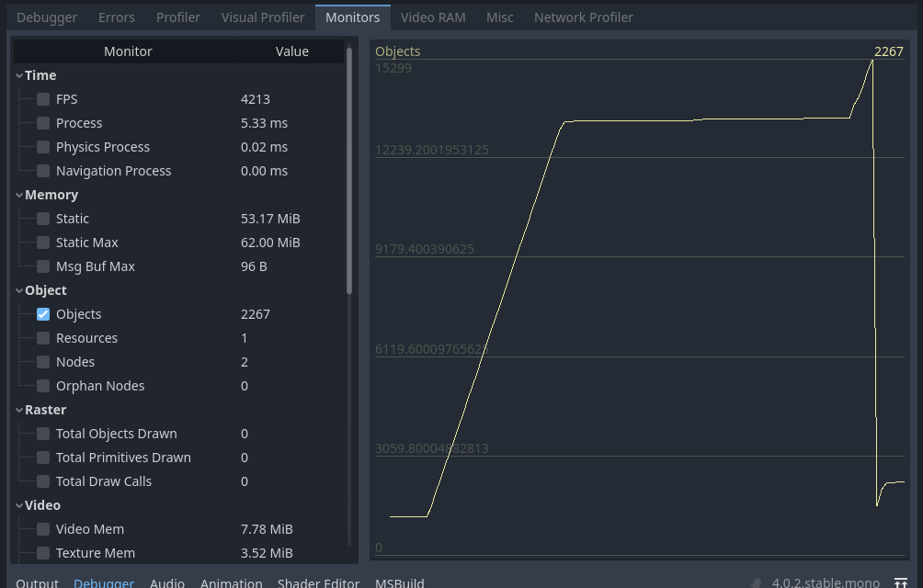
Task: Enable the Video Mem monitor
Action: click(42, 528)
